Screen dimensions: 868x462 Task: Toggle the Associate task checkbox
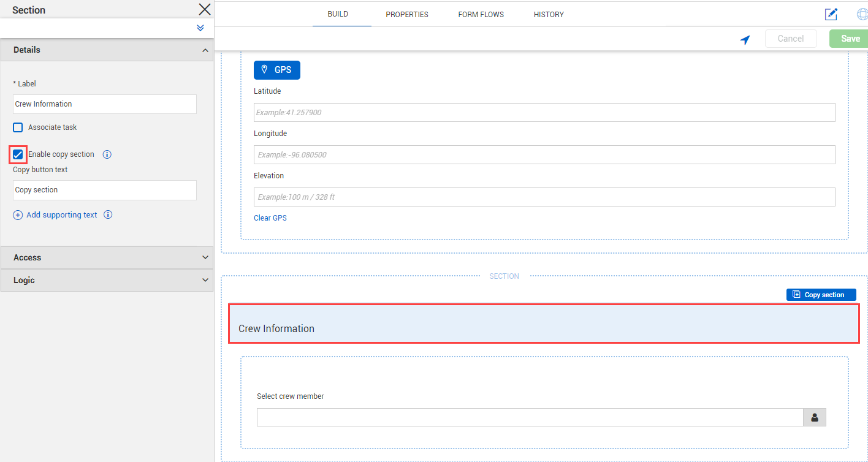[x=18, y=127]
